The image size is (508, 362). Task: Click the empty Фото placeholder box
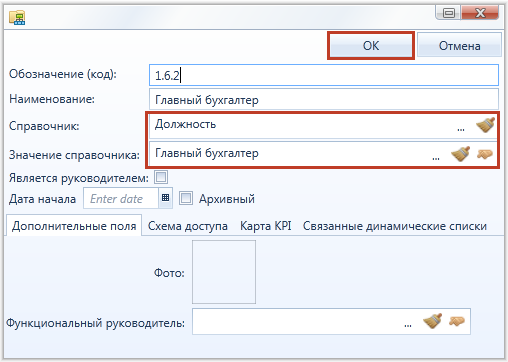(224, 272)
